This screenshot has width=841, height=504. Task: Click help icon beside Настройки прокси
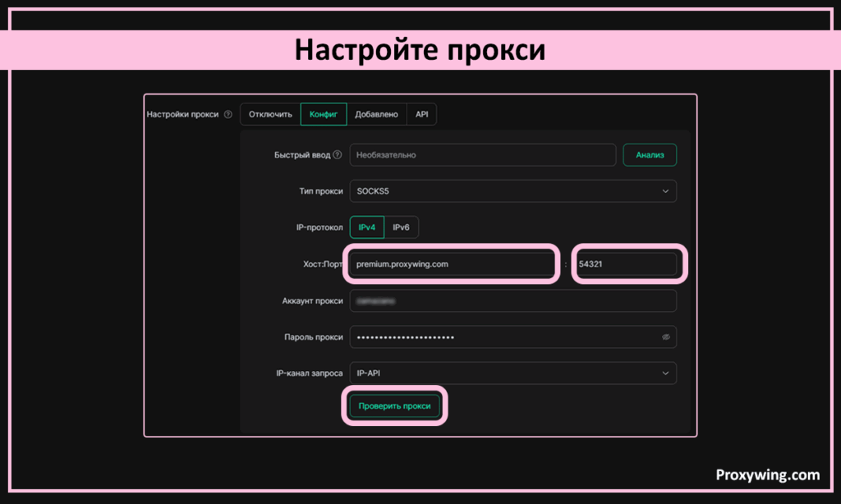[x=227, y=115]
